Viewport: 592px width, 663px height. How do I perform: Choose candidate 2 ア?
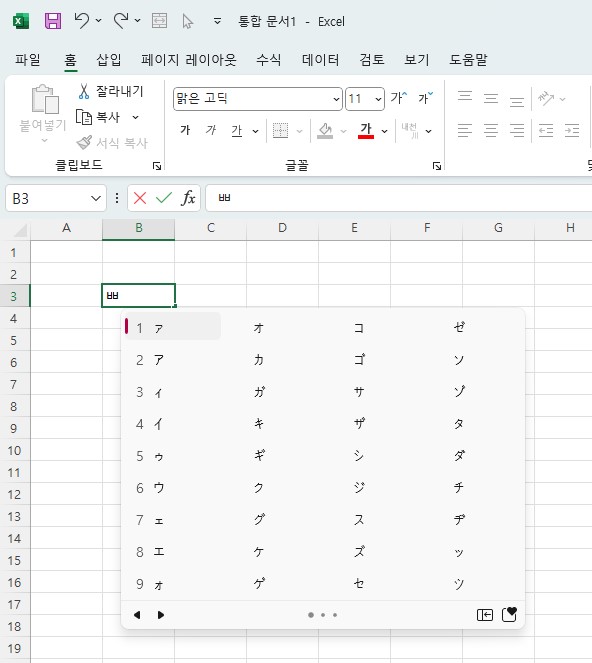[173, 360]
